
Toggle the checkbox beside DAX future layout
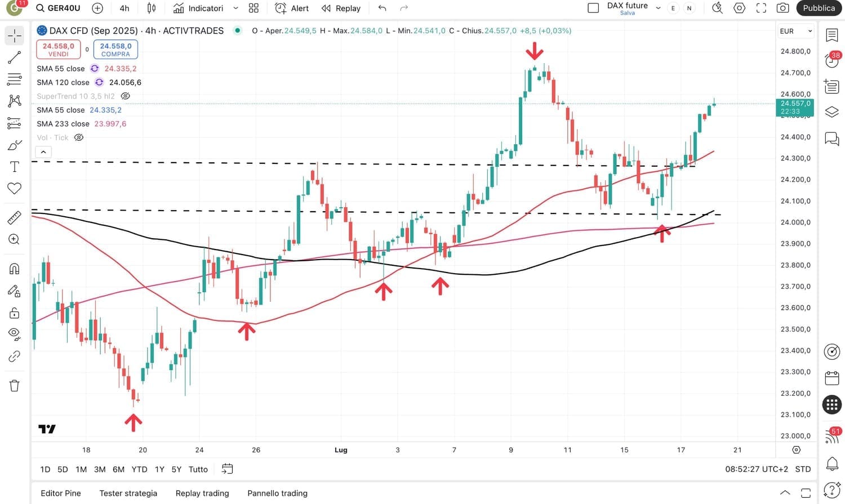tap(593, 8)
